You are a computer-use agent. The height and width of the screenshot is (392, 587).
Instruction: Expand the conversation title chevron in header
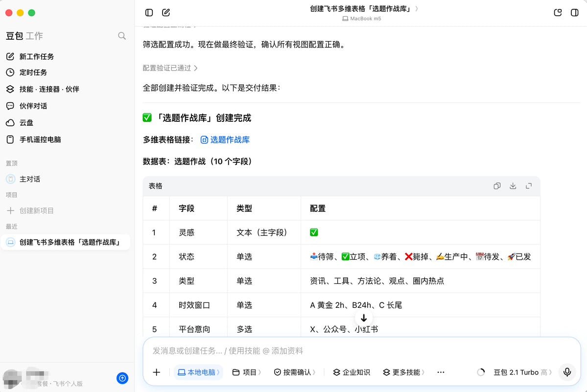click(x=417, y=9)
